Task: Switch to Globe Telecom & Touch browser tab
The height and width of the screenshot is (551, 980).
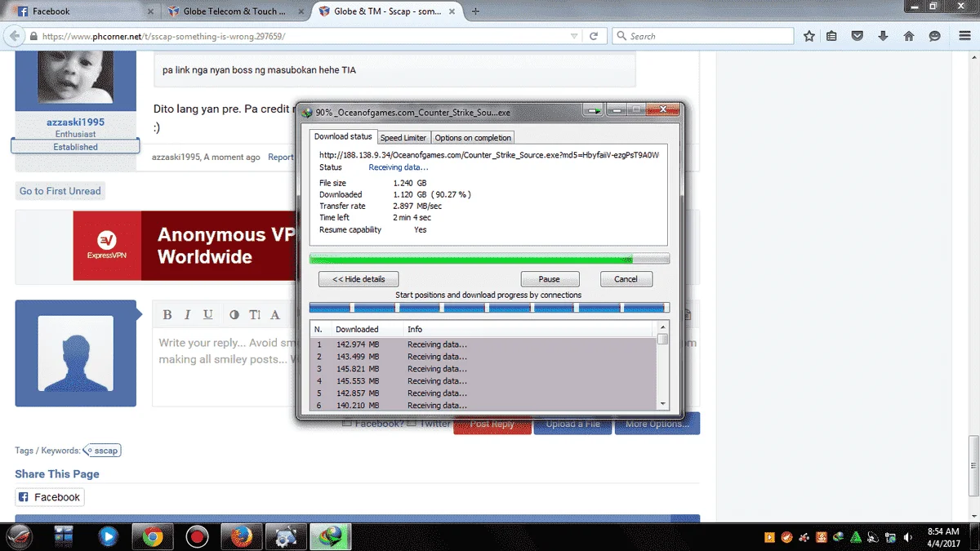Action: click(x=235, y=11)
